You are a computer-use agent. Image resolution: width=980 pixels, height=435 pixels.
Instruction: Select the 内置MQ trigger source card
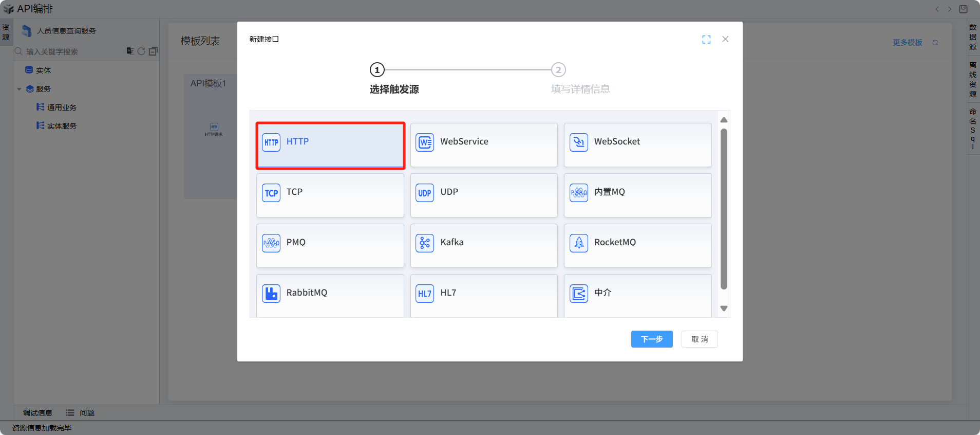(x=637, y=195)
